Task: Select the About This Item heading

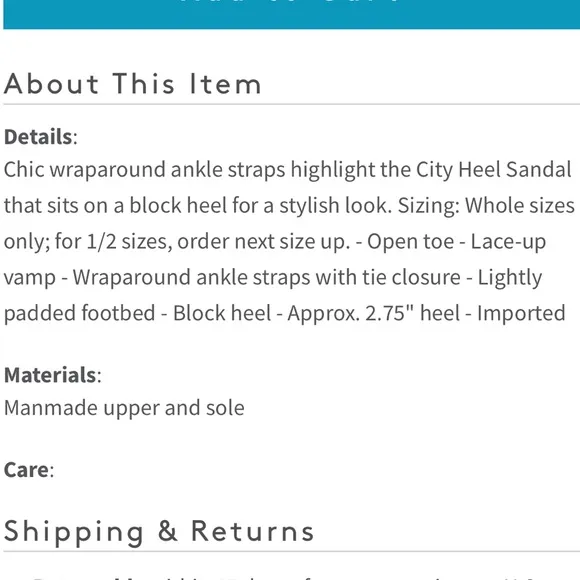Action: [132, 84]
